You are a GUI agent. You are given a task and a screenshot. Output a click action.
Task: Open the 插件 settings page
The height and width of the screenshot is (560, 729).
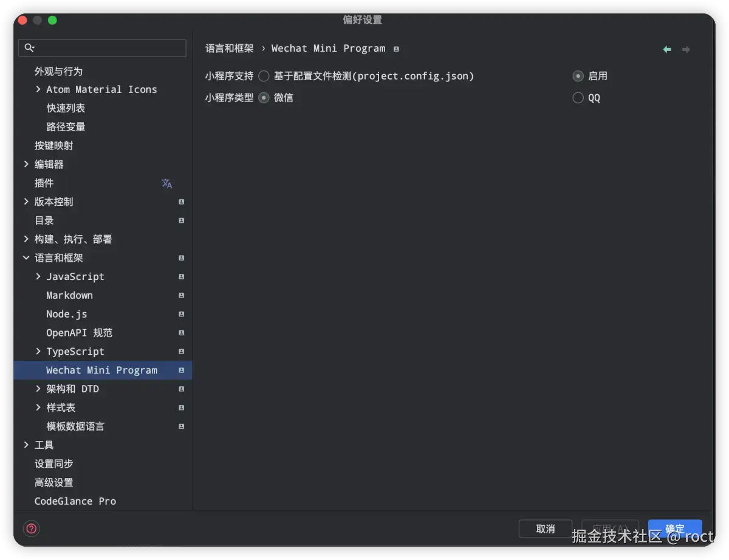click(44, 183)
